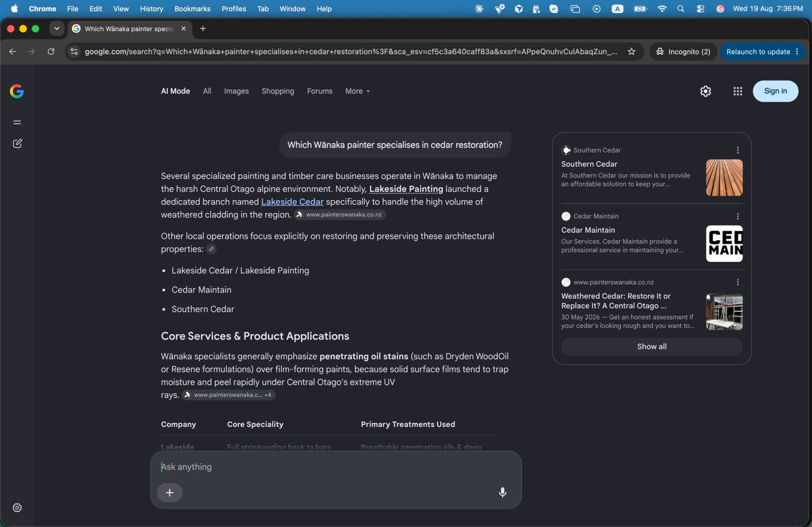Click the link chip after 'properties:'
Viewport: 812px width, 527px height.
pos(211,249)
